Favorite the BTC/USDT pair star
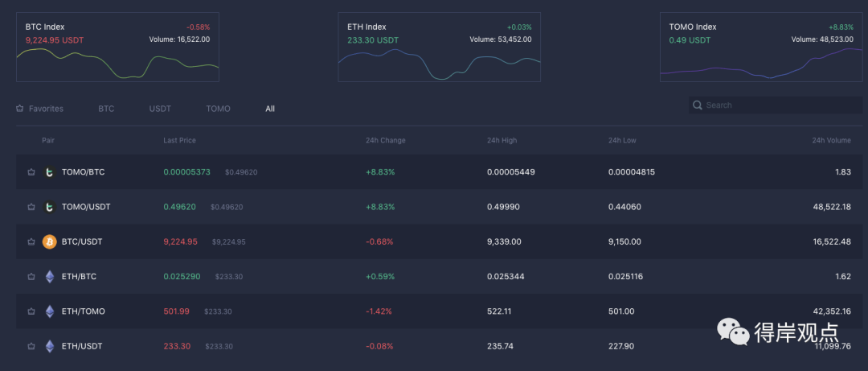This screenshot has height=371, width=868. coord(31,241)
